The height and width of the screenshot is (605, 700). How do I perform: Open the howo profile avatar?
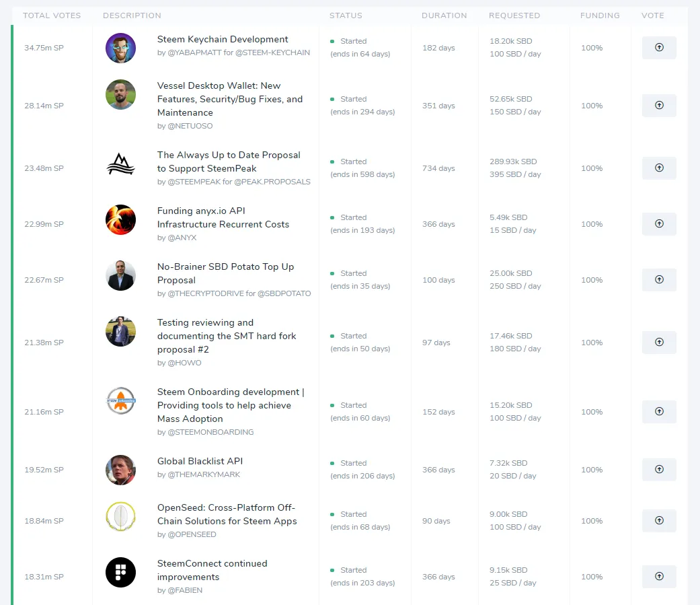(x=120, y=331)
